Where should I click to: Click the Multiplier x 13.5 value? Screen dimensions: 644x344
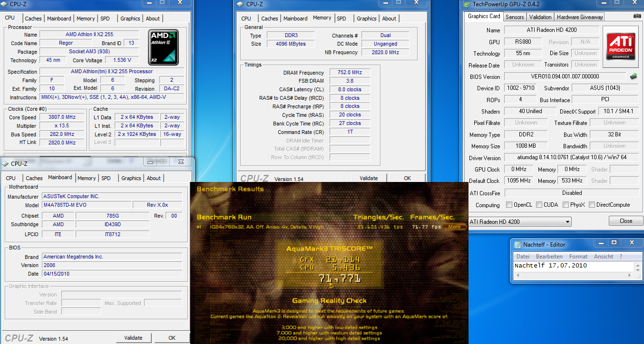(62, 126)
